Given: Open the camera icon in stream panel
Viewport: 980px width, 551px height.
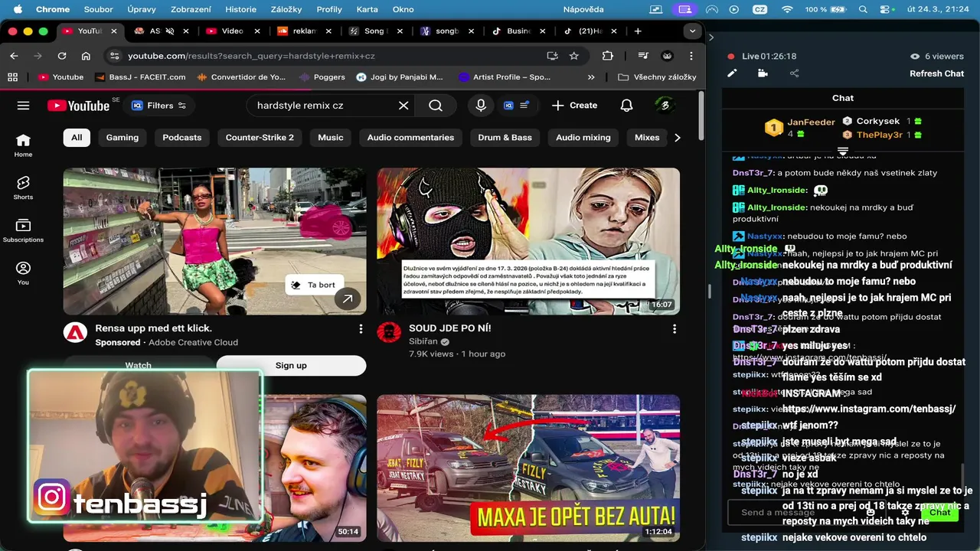Looking at the screenshot, I should 763,73.
